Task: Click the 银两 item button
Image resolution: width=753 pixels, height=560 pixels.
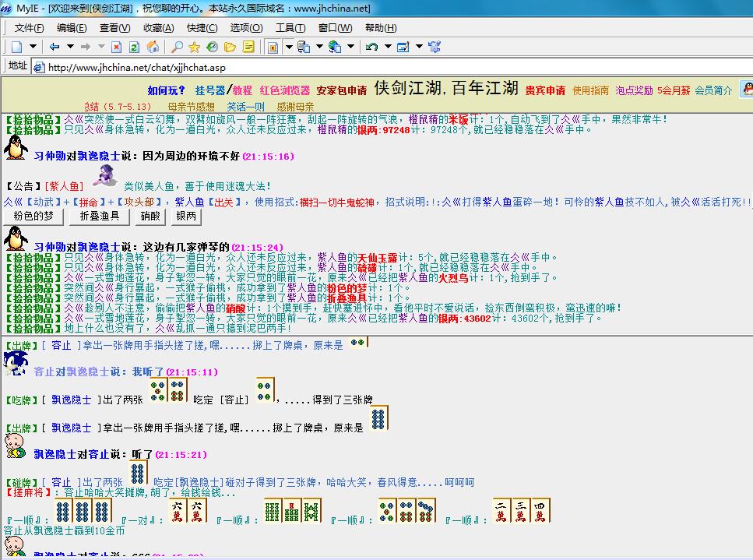Action: (186, 217)
